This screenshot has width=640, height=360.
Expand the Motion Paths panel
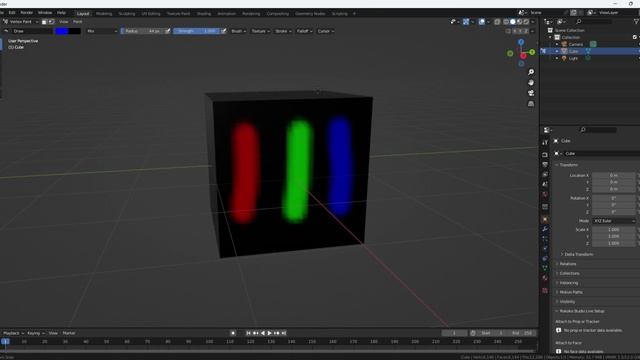[570, 292]
